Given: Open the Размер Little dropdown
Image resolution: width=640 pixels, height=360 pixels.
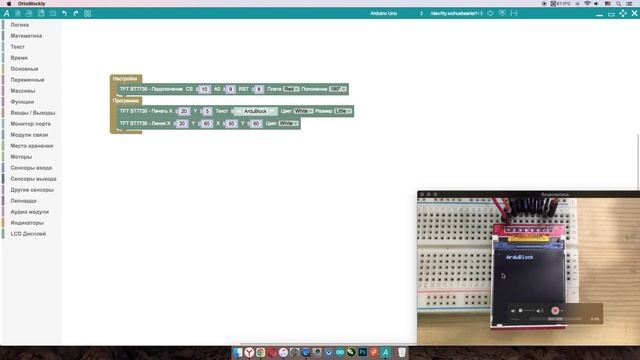Looking at the screenshot, I should pyautogui.click(x=343, y=111).
